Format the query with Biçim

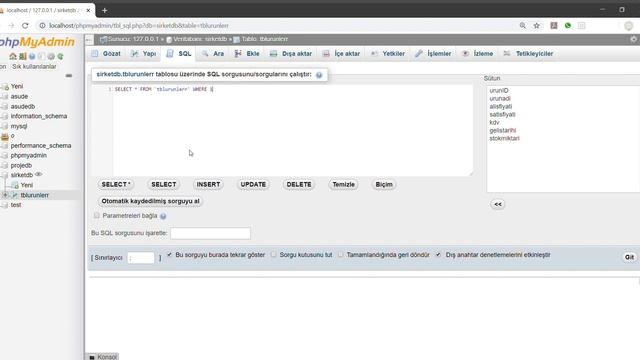pyautogui.click(x=384, y=184)
